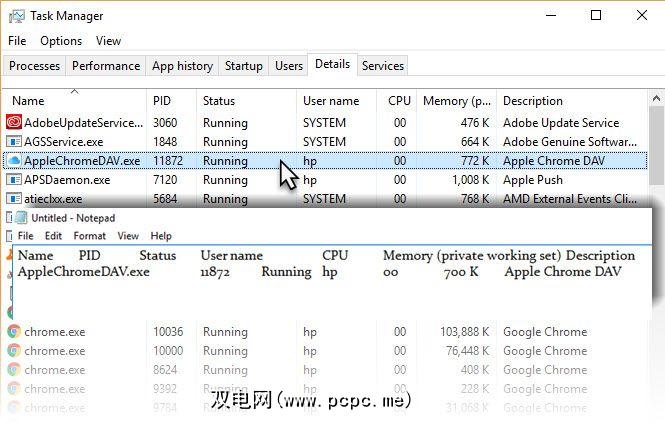Click Chrome icon for PID 10036
665x423 pixels.
14,332
